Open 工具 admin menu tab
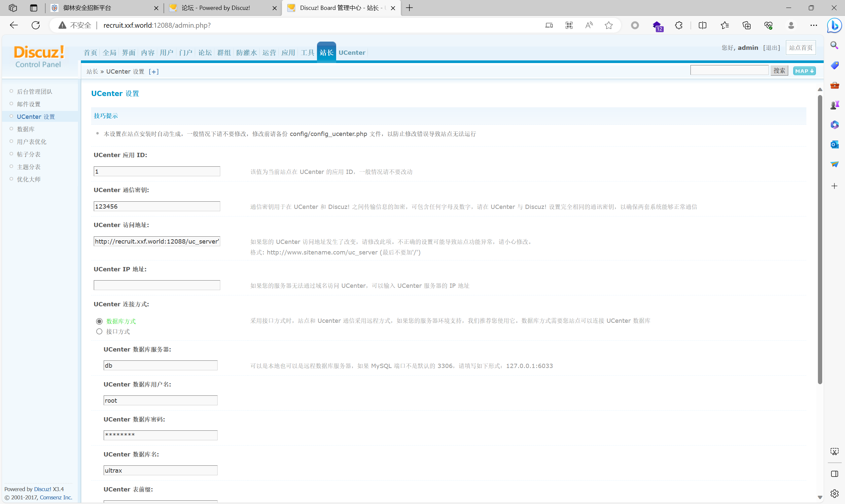This screenshot has width=845, height=504. pyautogui.click(x=307, y=52)
